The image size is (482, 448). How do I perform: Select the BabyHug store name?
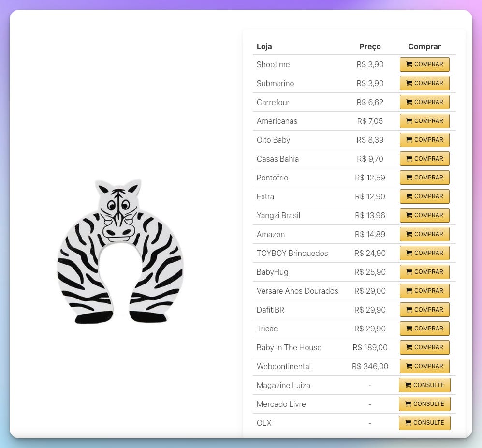[x=272, y=272]
